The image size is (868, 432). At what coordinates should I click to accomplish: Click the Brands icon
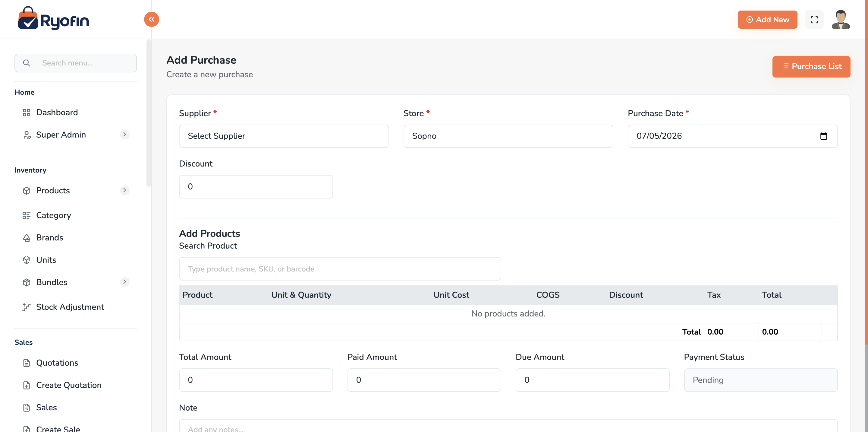click(x=27, y=238)
